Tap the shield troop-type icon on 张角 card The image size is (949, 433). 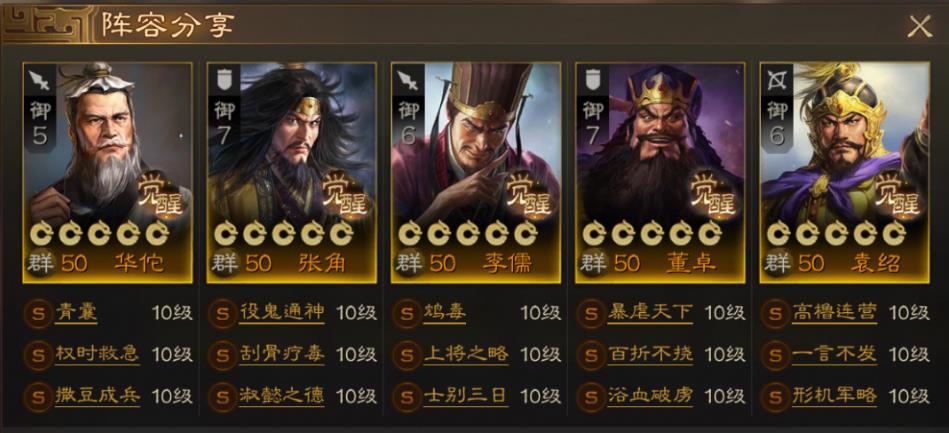(224, 79)
